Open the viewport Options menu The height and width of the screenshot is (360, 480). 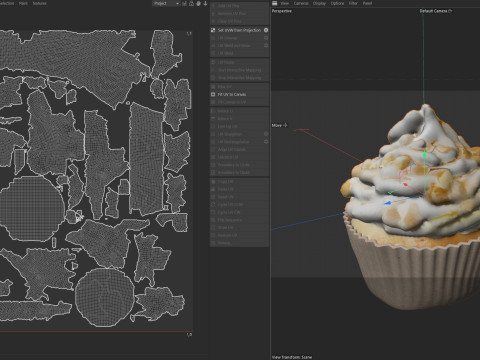(337, 3)
